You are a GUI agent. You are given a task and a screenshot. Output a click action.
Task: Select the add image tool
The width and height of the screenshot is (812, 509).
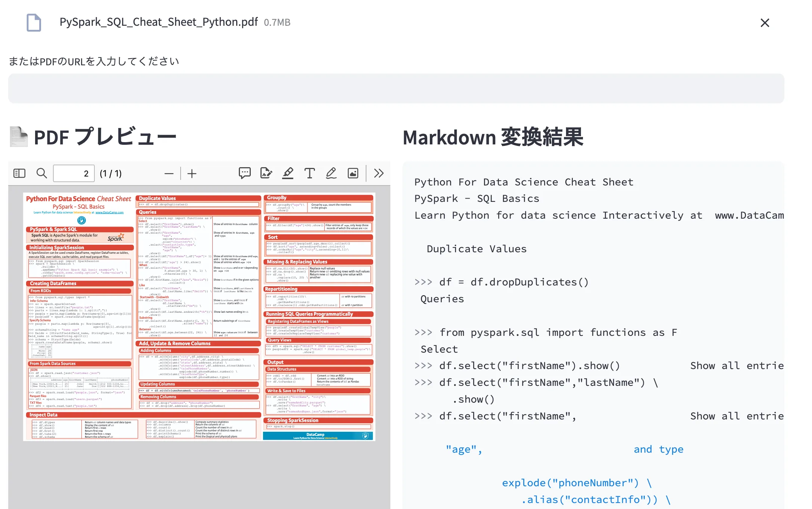(x=353, y=173)
